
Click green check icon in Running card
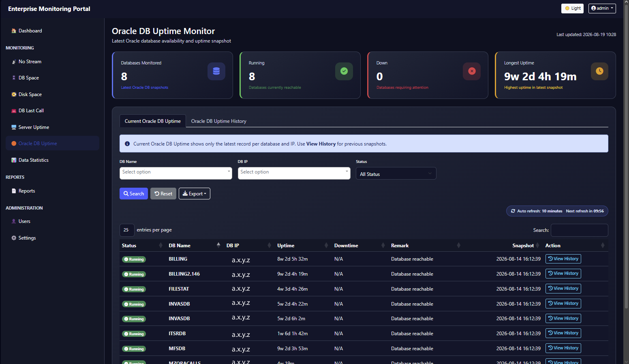coord(344,71)
